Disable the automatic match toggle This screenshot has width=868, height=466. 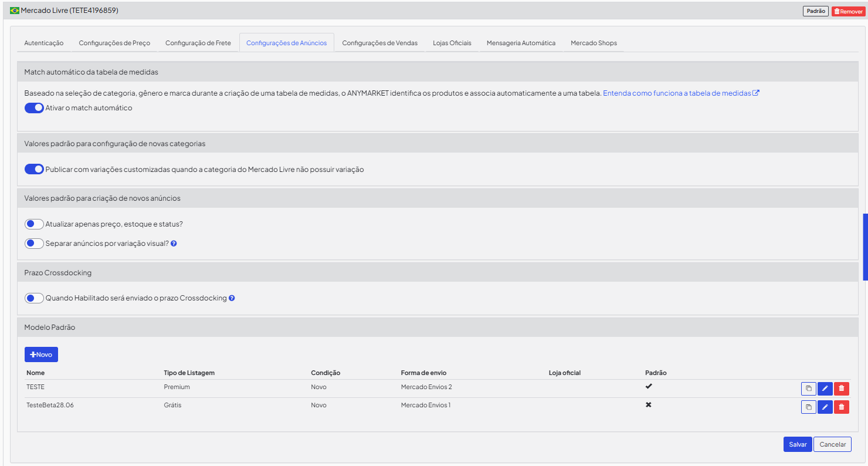click(34, 108)
